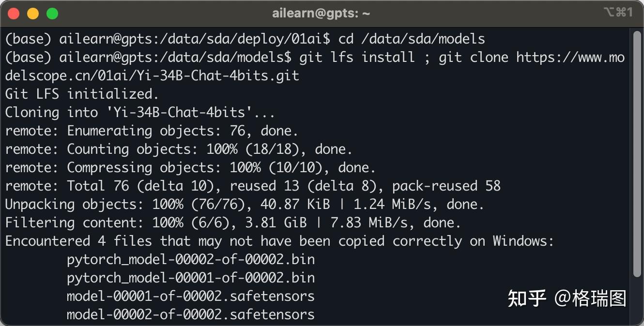This screenshot has height=326, width=644.
Task: Maximize the terminal using the green button
Action: pos(52,14)
